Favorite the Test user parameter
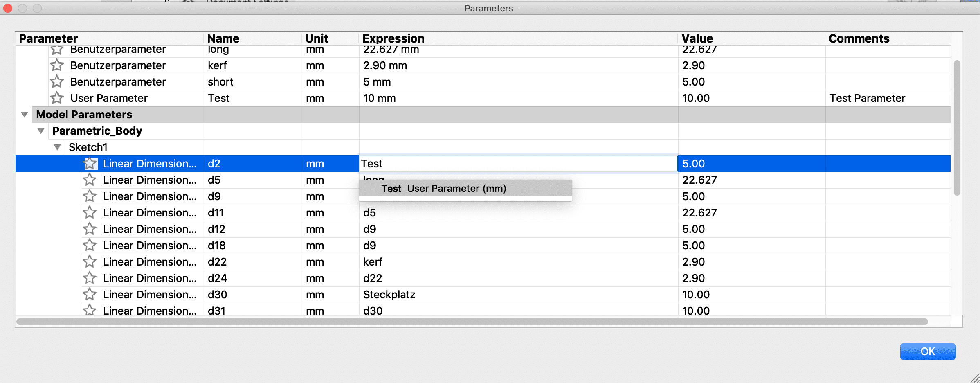The width and height of the screenshot is (980, 383). pos(57,98)
